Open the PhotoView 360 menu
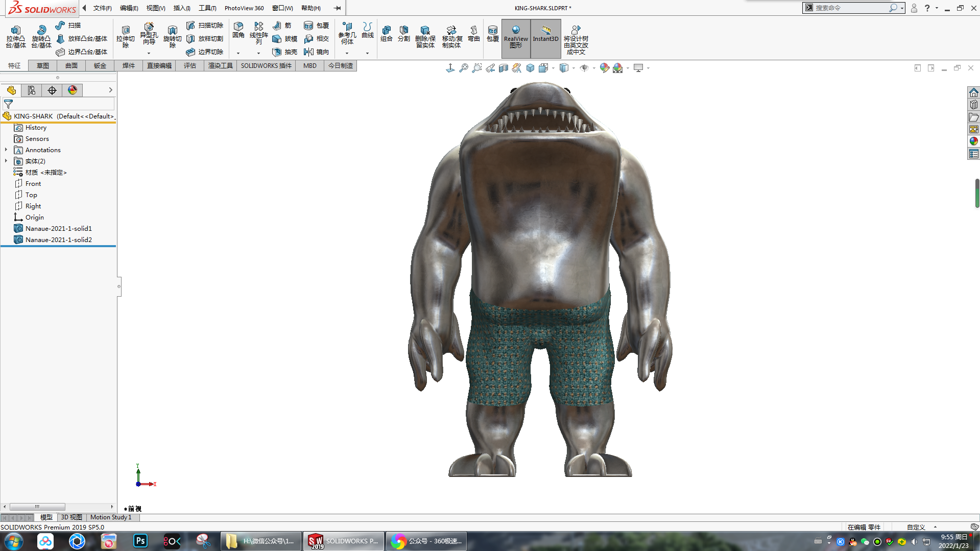The width and height of the screenshot is (980, 551). tap(244, 8)
